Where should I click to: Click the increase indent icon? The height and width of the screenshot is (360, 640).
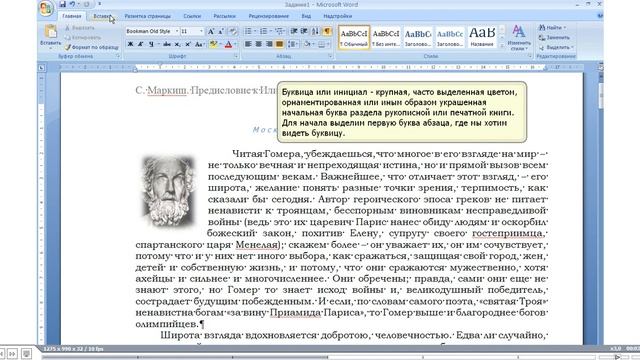coord(304,31)
